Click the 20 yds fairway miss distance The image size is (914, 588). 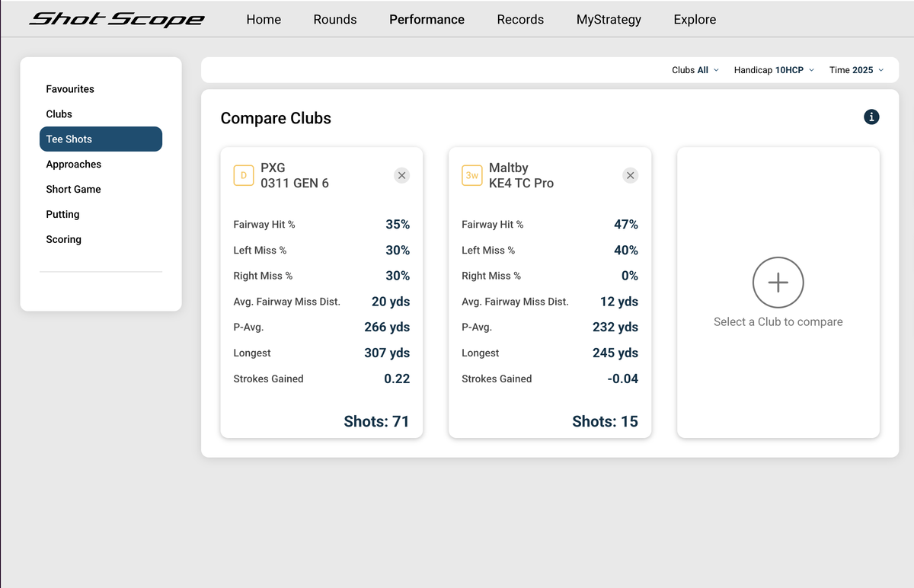[391, 302]
